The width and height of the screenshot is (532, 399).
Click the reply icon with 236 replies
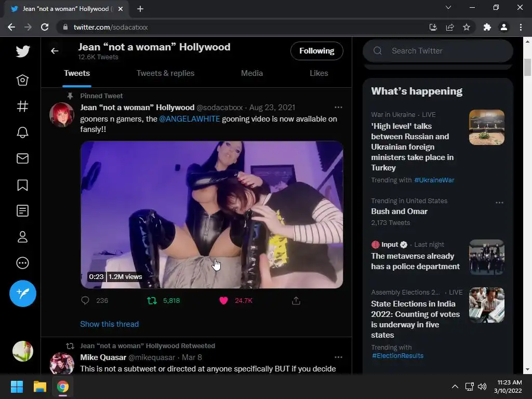pos(85,300)
